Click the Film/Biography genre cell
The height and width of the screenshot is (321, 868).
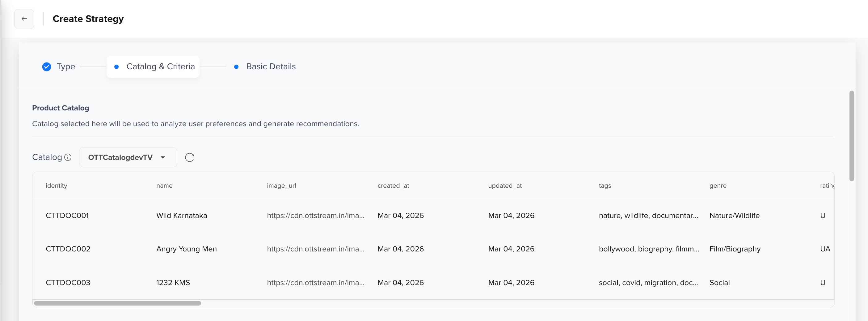(x=735, y=249)
